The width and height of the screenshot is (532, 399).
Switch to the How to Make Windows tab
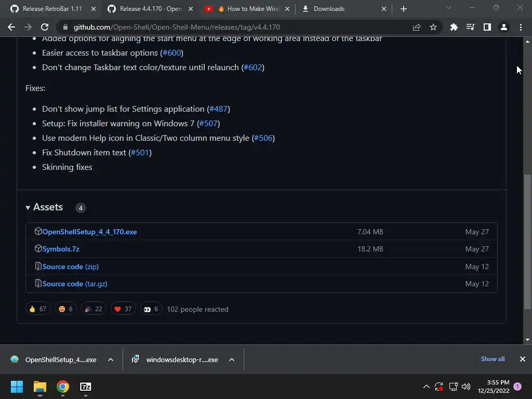247,9
